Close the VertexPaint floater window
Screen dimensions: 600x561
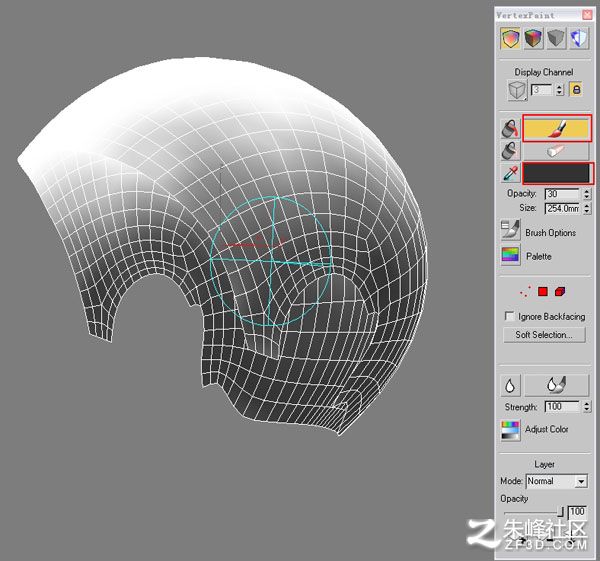(587, 15)
